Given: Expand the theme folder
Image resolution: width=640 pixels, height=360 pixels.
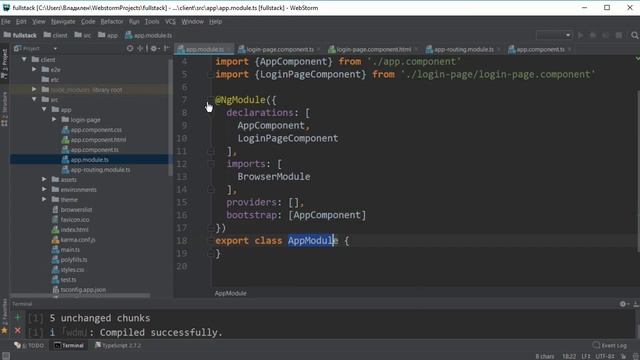Looking at the screenshot, I should point(44,199).
